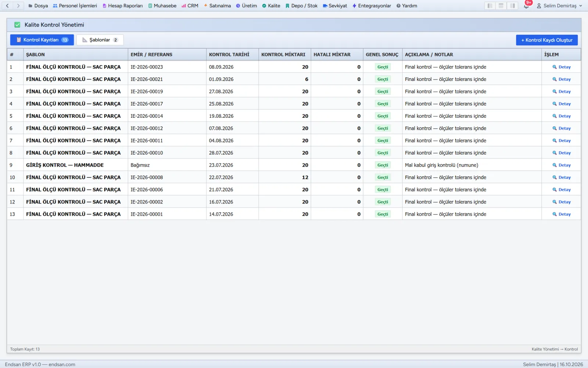The image size is (588, 368).
Task: Open the Depo / Stok menu
Action: point(301,6)
